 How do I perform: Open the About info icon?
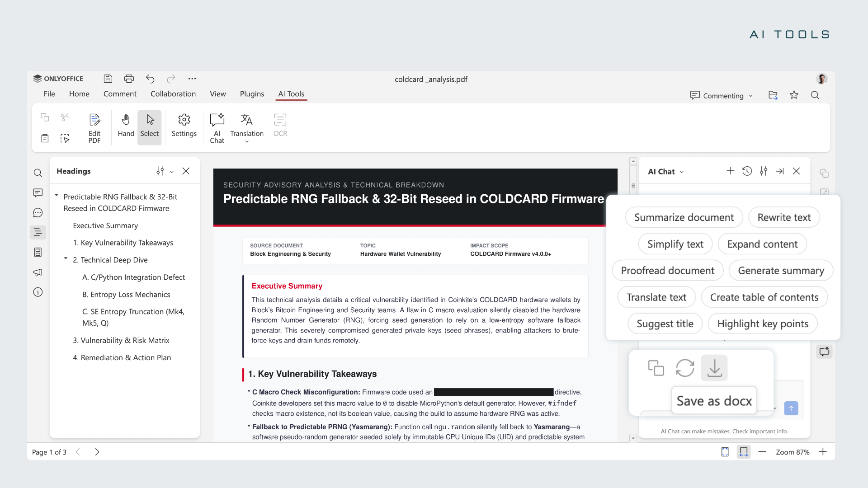click(x=38, y=292)
